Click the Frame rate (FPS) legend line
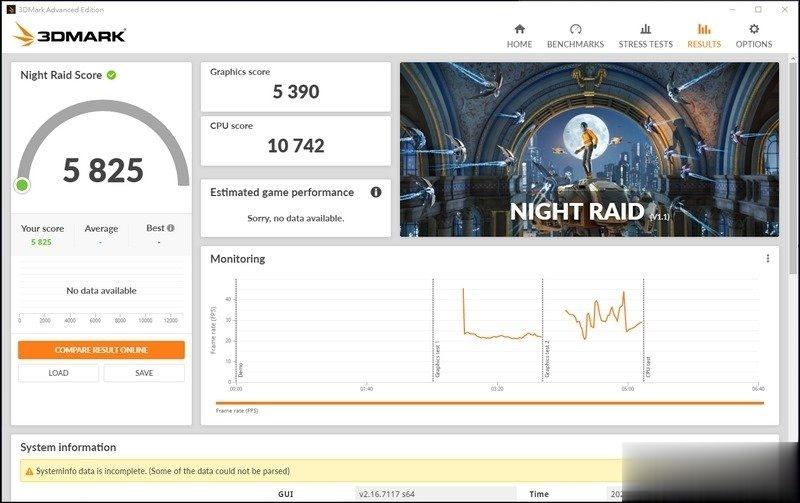 (x=490, y=403)
